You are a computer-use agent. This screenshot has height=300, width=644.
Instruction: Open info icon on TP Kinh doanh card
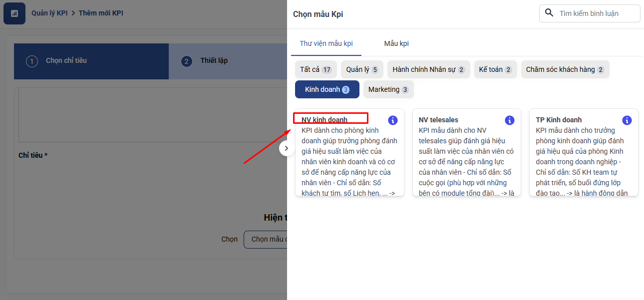[x=627, y=120]
